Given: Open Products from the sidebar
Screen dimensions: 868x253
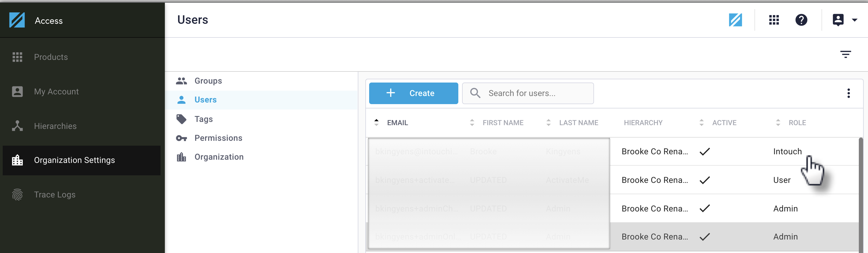Looking at the screenshot, I should point(51,57).
